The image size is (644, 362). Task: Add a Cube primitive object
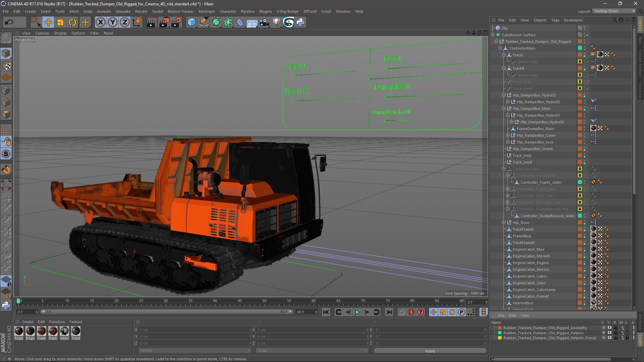[x=192, y=22]
